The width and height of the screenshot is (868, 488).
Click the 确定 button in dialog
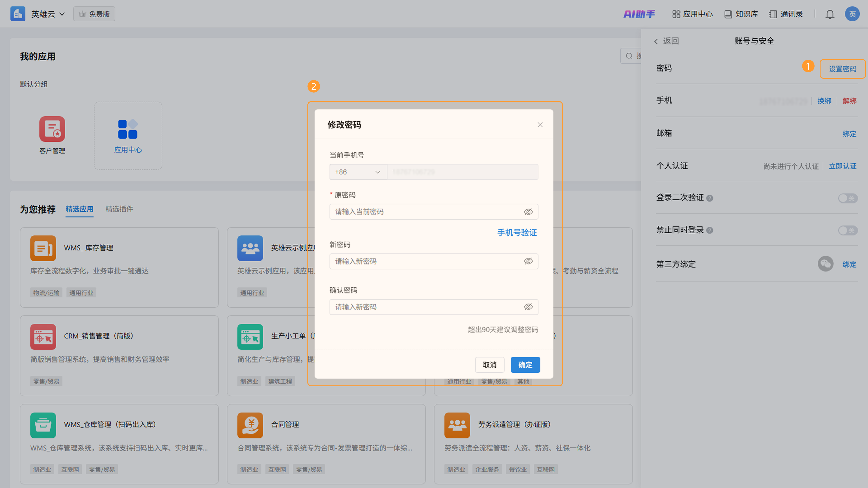pyautogui.click(x=525, y=365)
